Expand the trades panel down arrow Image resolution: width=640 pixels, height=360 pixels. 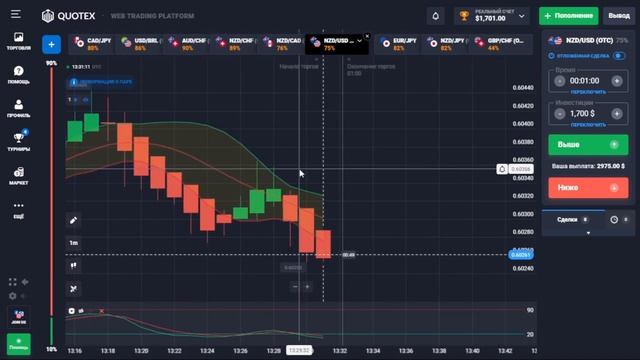tap(588, 233)
